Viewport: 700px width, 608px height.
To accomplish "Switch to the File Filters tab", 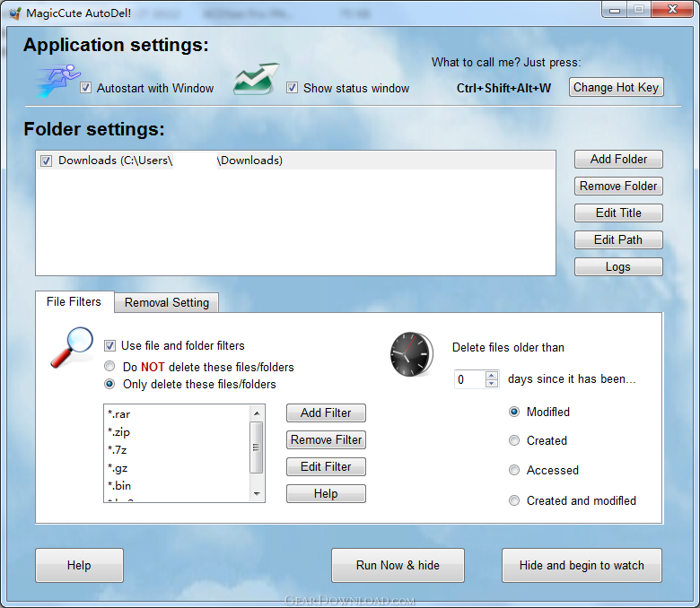I will tap(74, 302).
